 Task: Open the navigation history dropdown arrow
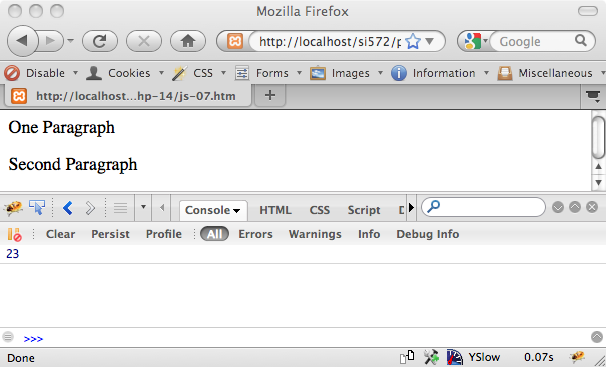(x=70, y=41)
